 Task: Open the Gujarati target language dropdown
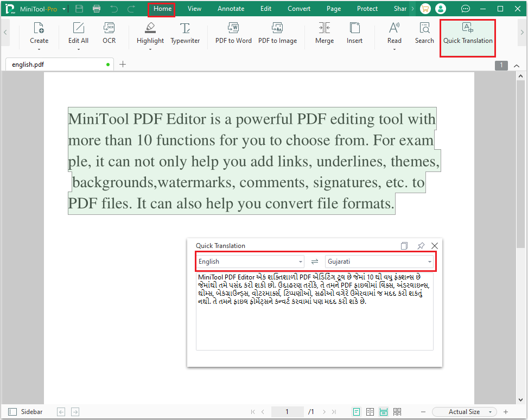click(x=379, y=262)
